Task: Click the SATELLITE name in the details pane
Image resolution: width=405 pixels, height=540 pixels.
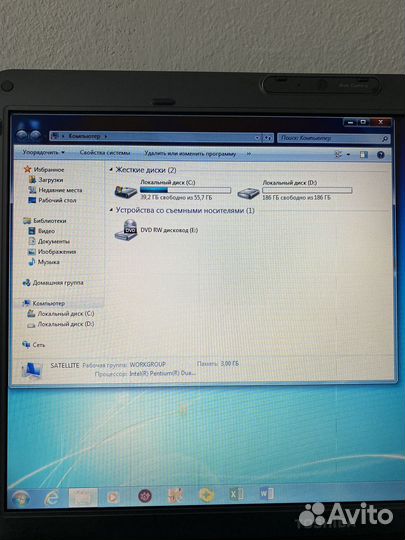Action: [x=65, y=365]
